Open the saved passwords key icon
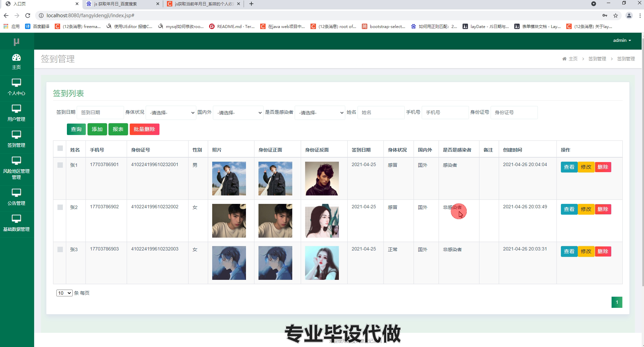This screenshot has height=347, width=644. 605,16
